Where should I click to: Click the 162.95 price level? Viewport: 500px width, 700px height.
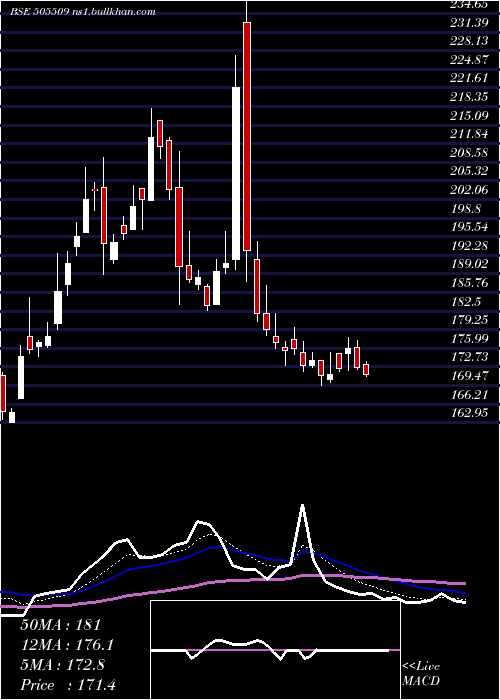(469, 413)
